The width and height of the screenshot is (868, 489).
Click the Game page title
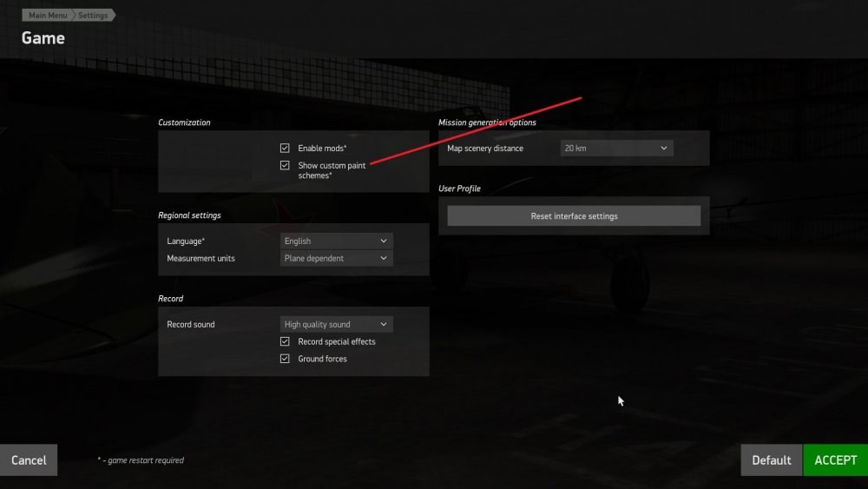tap(43, 38)
